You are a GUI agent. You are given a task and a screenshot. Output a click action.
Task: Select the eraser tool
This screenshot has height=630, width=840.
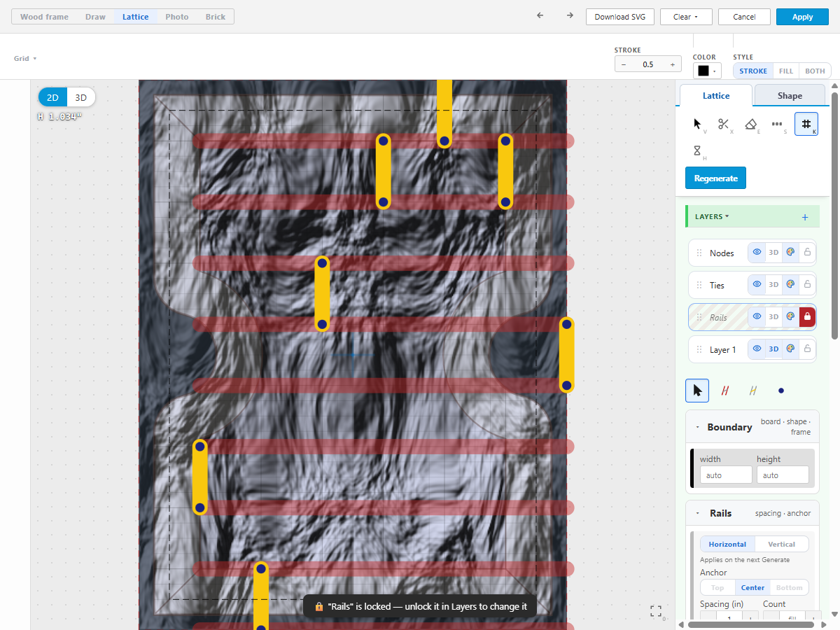pos(750,124)
